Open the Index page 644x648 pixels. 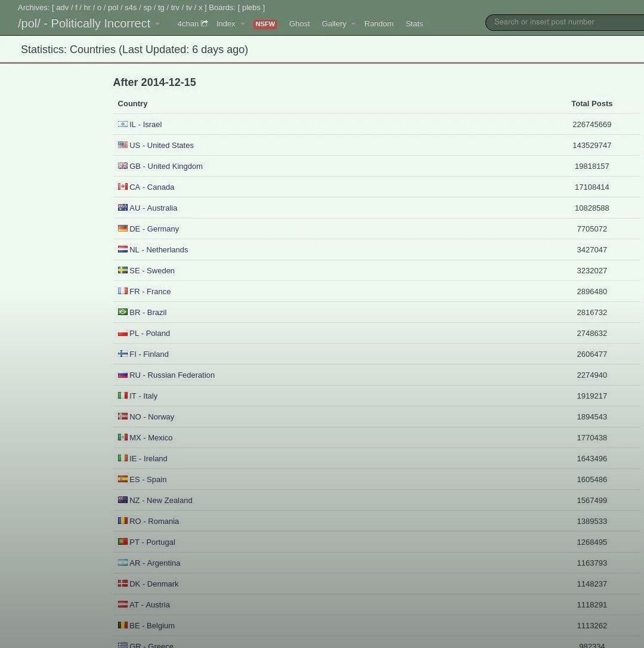(x=225, y=23)
